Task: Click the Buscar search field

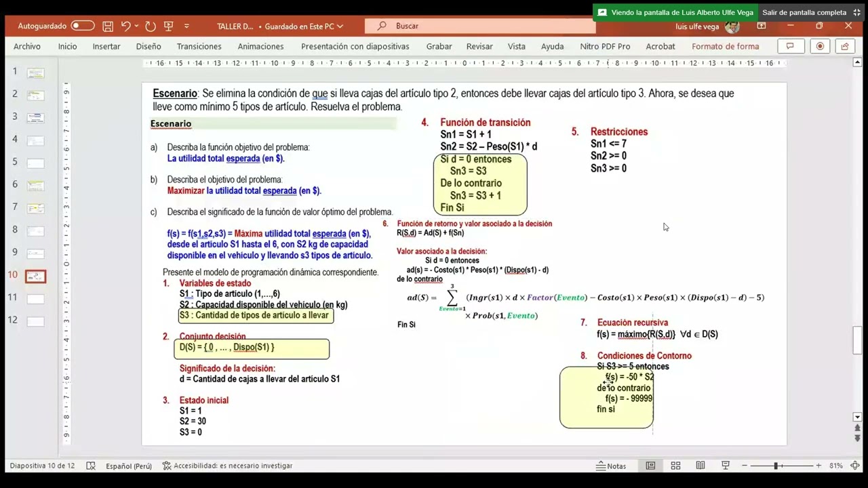Action: click(x=480, y=26)
